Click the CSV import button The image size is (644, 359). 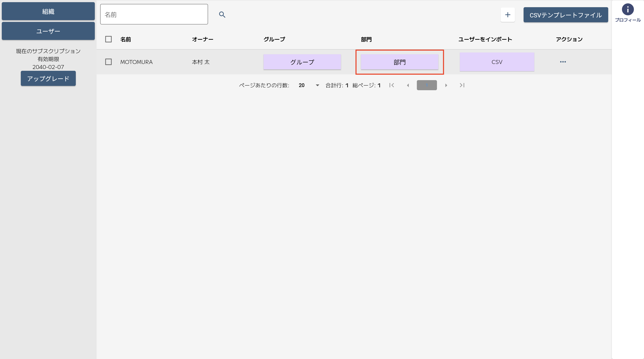point(497,62)
